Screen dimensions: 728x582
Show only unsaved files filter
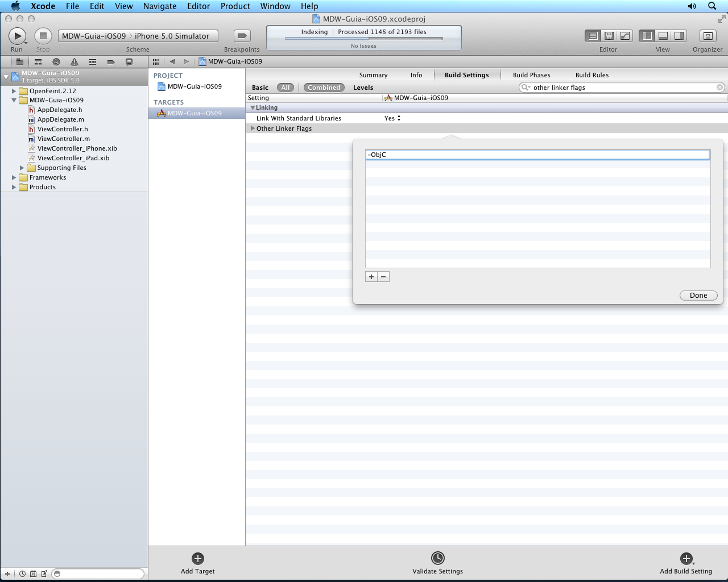click(44, 573)
